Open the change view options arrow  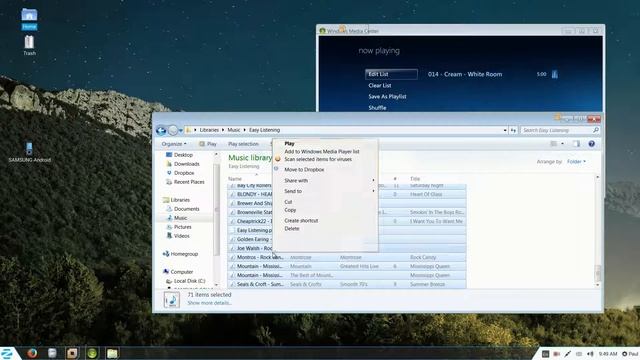[562, 144]
